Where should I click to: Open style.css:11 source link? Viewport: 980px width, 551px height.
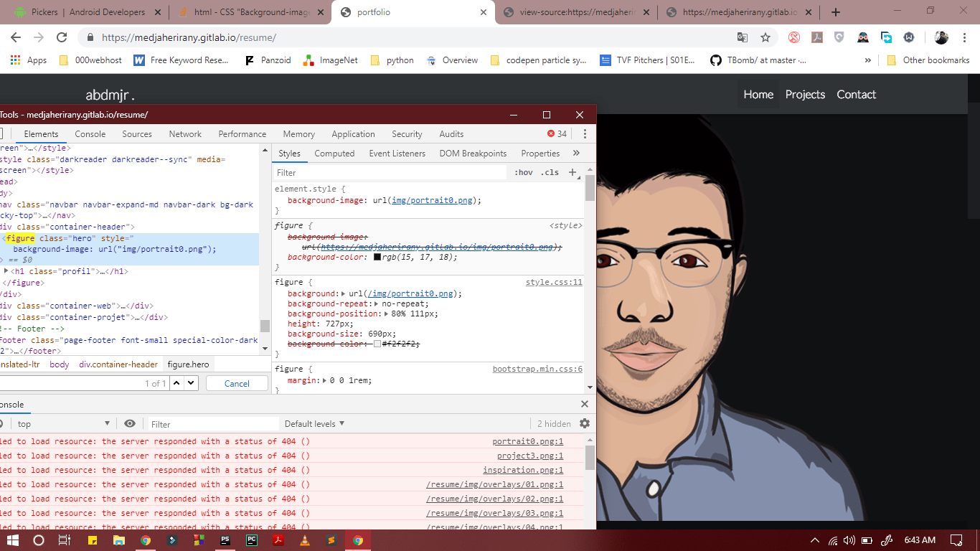click(x=554, y=282)
